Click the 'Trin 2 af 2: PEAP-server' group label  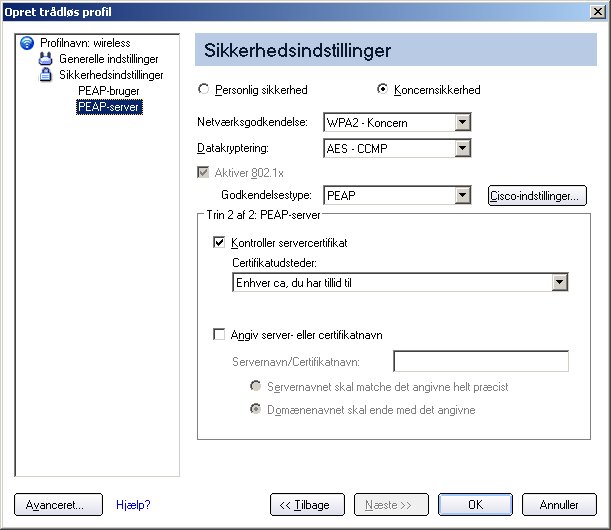pyautogui.click(x=263, y=215)
